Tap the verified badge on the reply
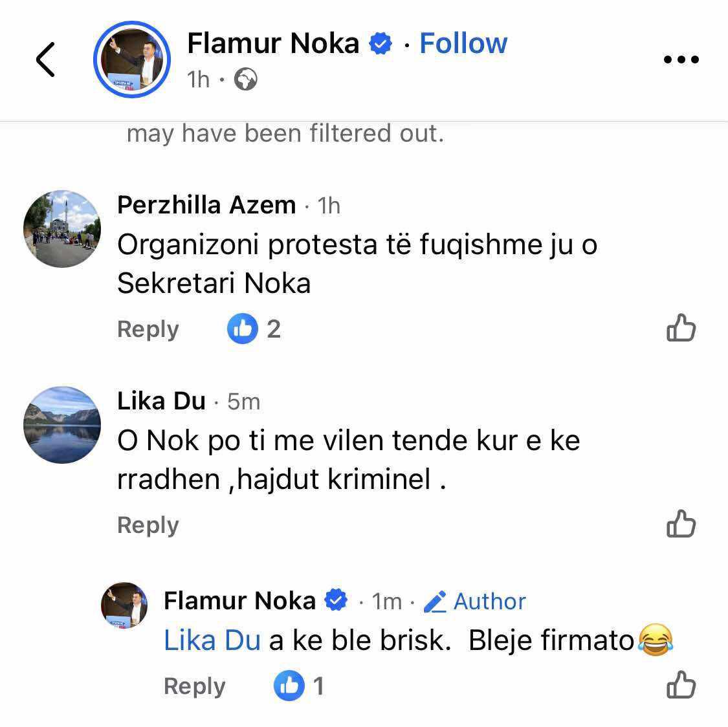This screenshot has width=728, height=727. pyautogui.click(x=335, y=601)
